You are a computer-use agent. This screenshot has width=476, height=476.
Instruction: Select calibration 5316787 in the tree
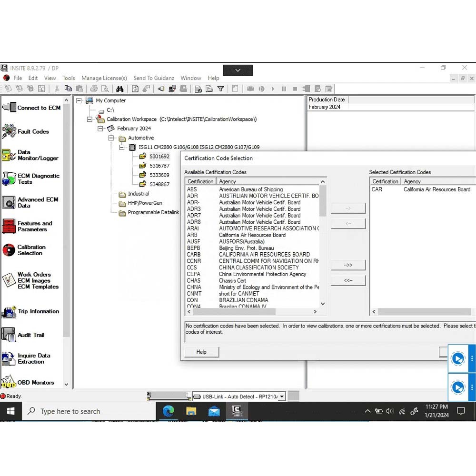pos(159,166)
